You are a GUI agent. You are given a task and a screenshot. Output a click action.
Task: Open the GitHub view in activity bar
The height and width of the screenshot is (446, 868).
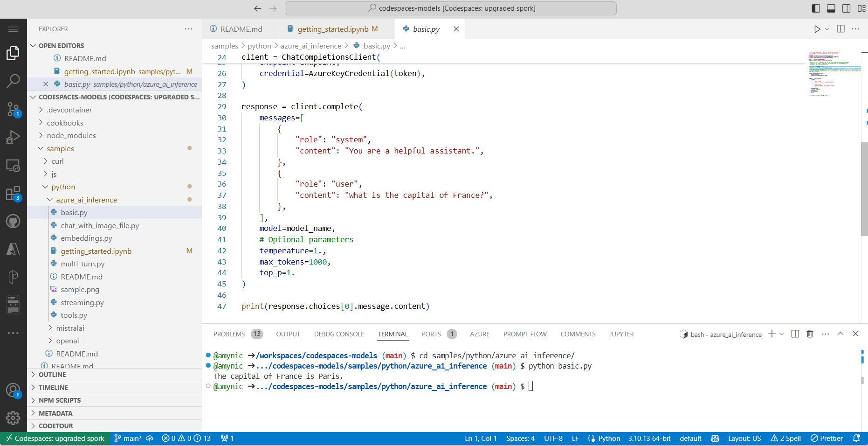13,221
